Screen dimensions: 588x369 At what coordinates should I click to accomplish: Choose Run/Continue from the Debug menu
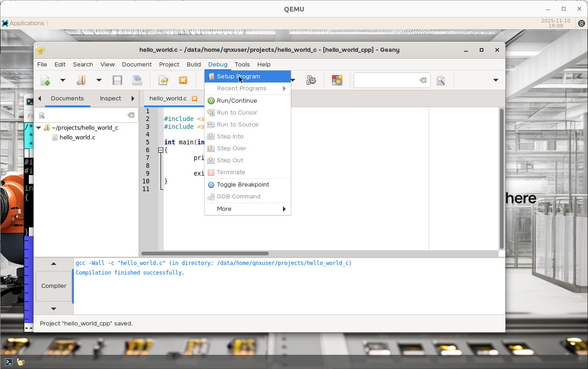237,101
